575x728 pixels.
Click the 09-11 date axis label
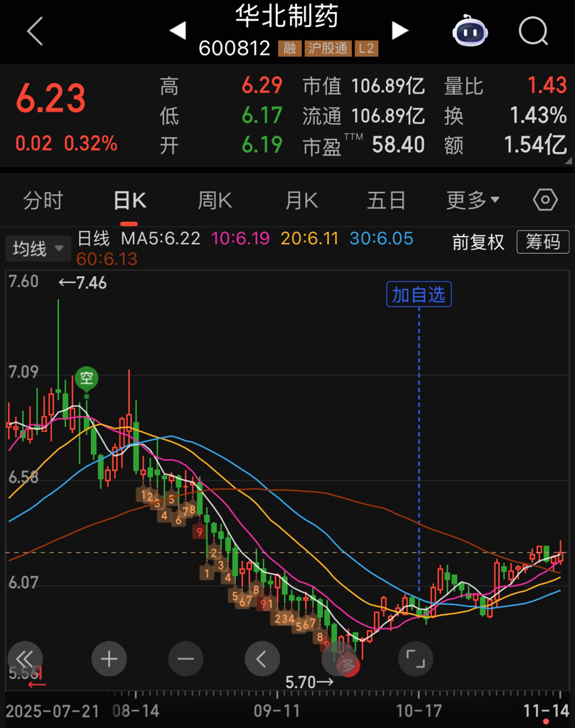tap(277, 711)
